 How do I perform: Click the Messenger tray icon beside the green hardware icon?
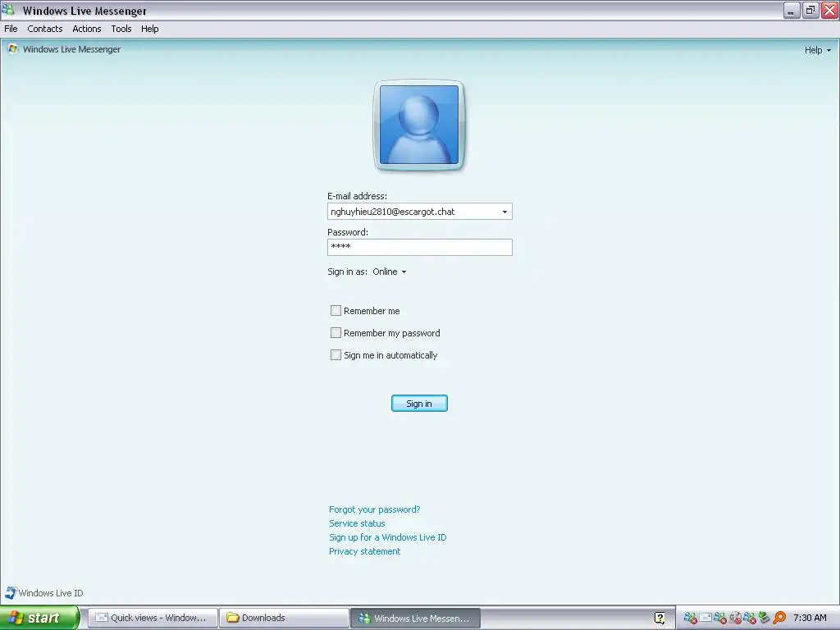(x=750, y=618)
